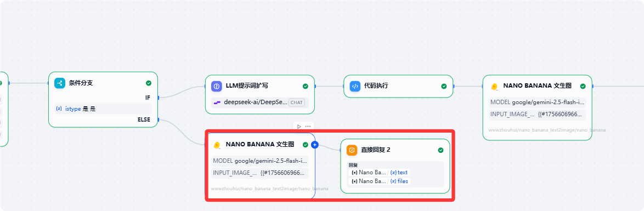Select the NANO BANANA 文生图 title on ELSE branch
The width and height of the screenshot is (644, 211).
(x=259, y=145)
